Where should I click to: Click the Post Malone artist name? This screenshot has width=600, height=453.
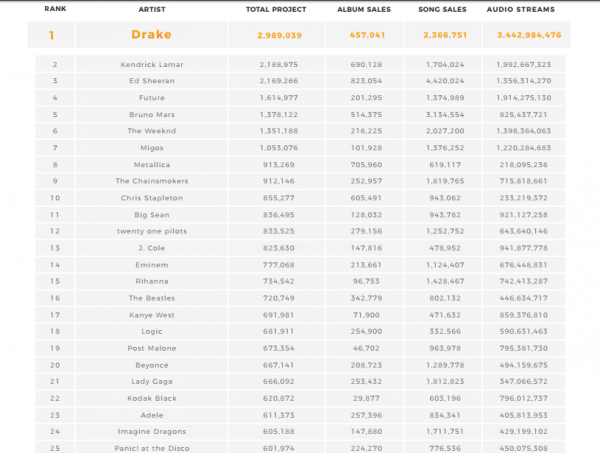pos(151,348)
